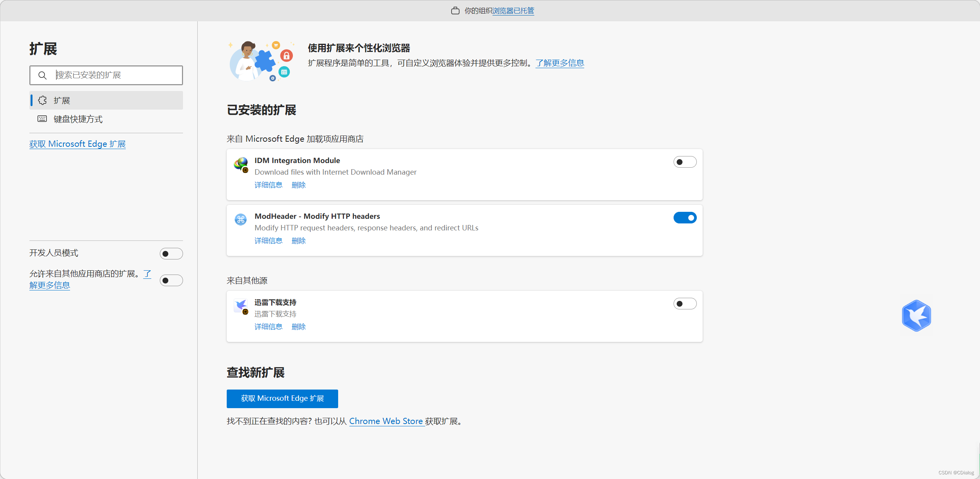Turn on 开发人员模式
Screen dimensions: 980x479
171,253
